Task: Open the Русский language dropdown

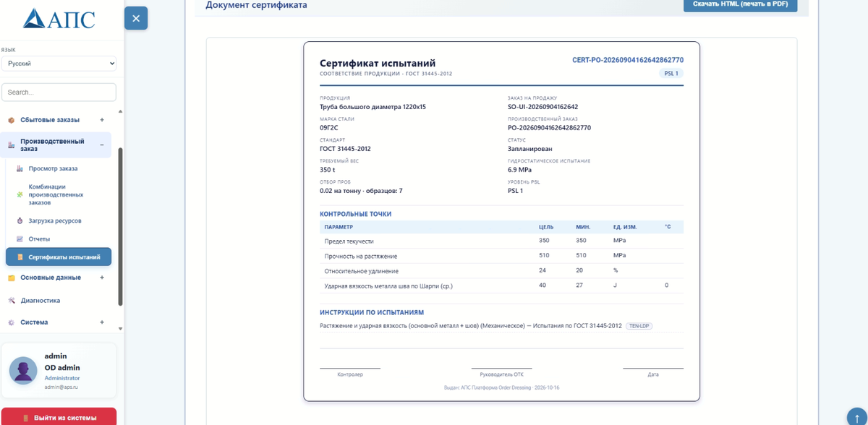Action: coord(59,64)
